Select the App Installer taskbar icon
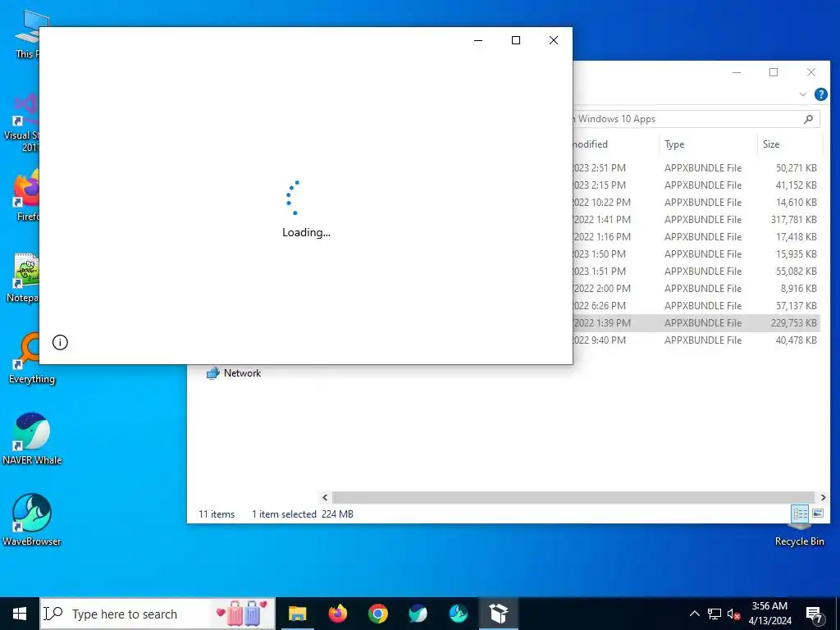Screen dimensions: 840x630 coord(498,614)
